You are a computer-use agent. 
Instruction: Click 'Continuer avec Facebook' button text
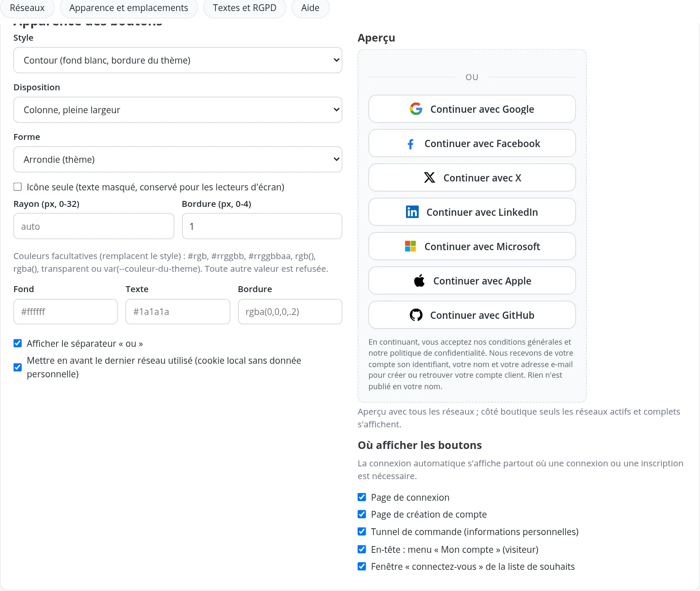click(x=482, y=144)
